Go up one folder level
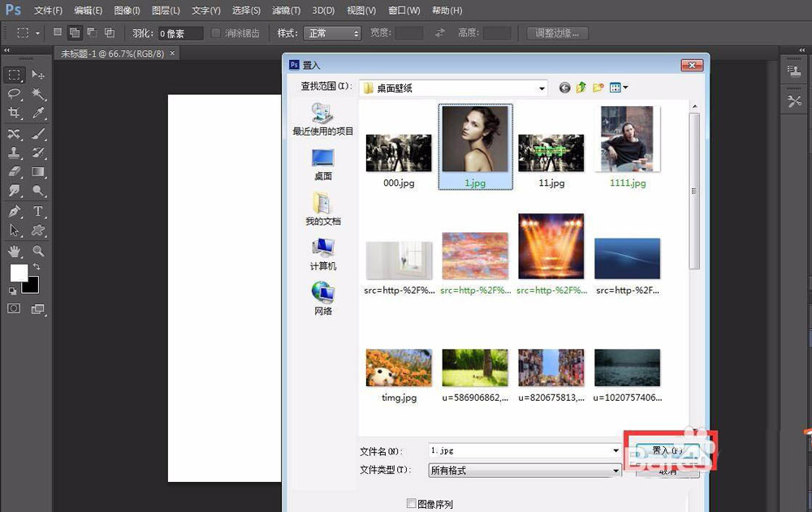812x512 pixels. [581, 88]
